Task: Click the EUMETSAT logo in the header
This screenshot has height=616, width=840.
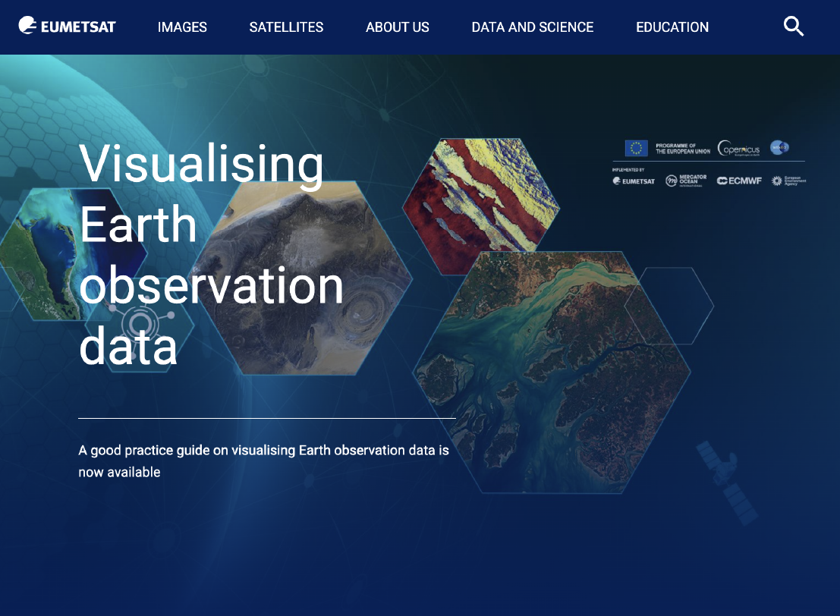Action: [67, 27]
